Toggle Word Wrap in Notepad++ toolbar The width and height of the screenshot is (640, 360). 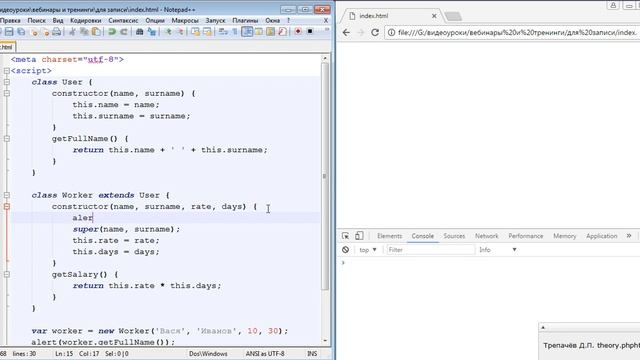pos(223,31)
